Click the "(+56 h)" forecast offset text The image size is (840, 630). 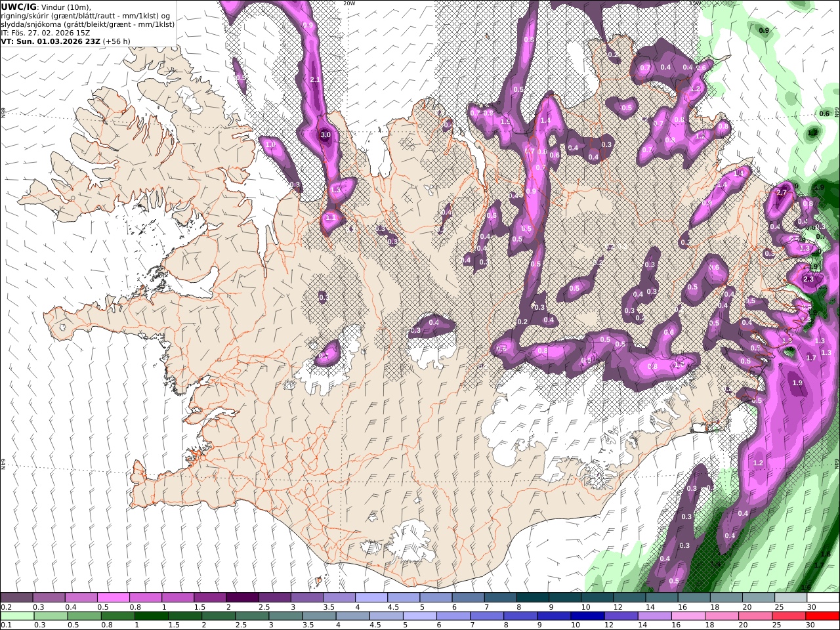pyautogui.click(x=117, y=41)
